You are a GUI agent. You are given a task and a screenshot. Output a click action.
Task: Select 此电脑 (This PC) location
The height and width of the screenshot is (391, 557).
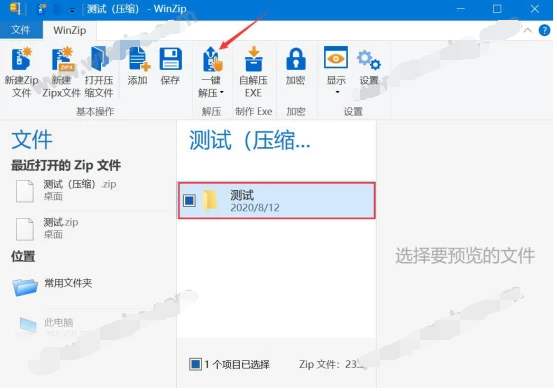click(x=47, y=325)
